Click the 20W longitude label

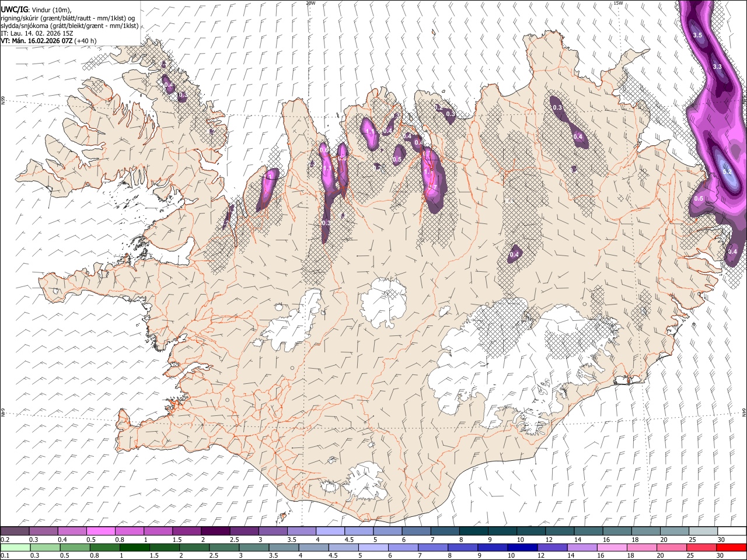(x=310, y=3)
